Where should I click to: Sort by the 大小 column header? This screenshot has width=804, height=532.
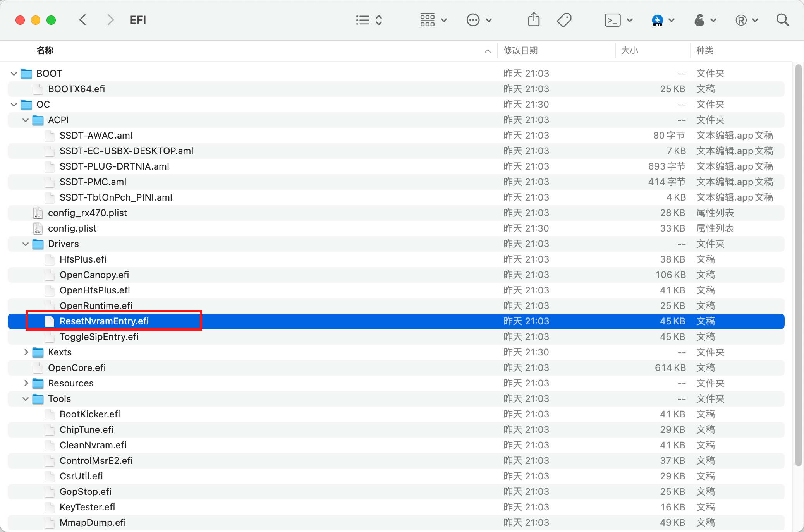[630, 50]
